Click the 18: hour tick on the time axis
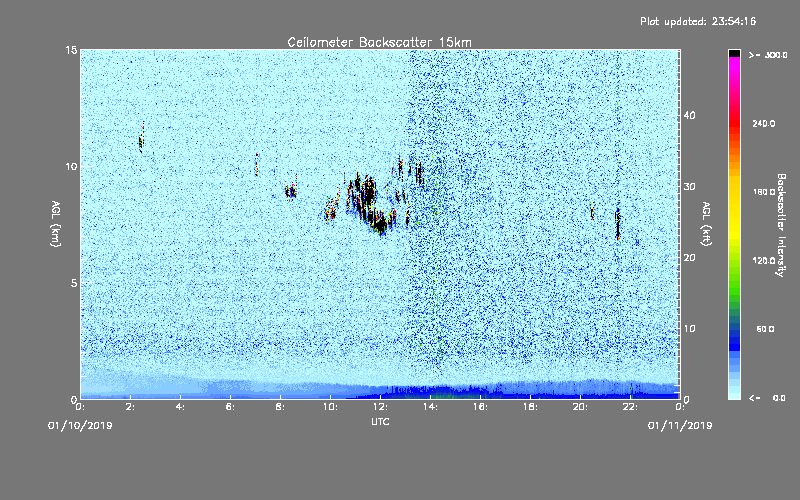 (x=530, y=407)
